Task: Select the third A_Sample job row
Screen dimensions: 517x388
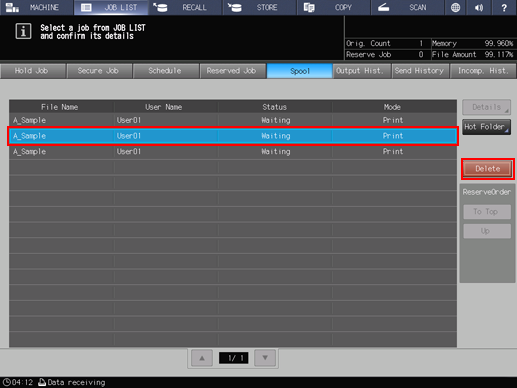Action: click(x=233, y=152)
